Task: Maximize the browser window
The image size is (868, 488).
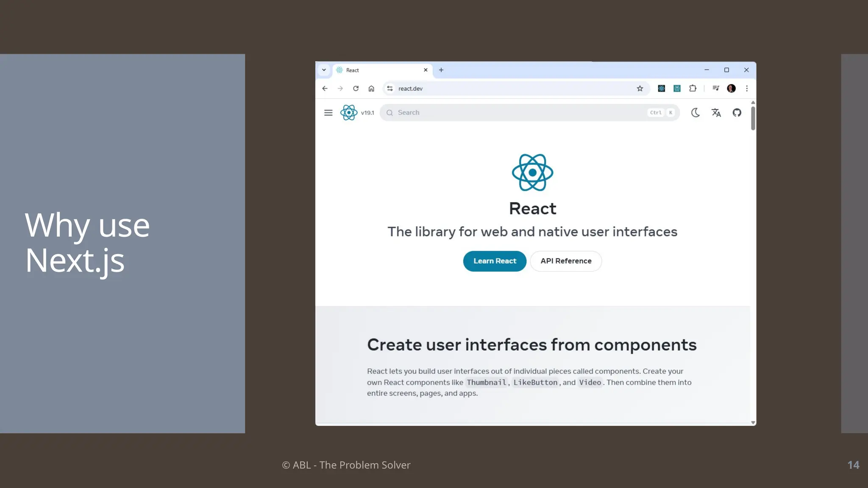Action: (726, 70)
